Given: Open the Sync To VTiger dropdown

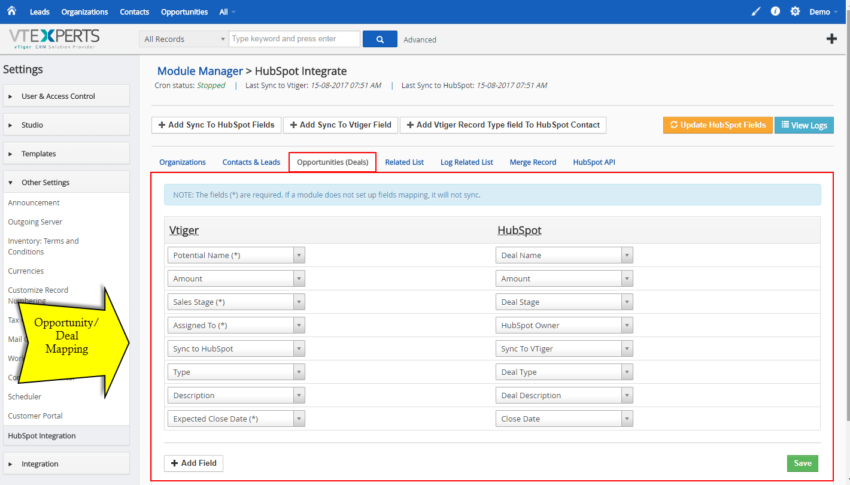Looking at the screenshot, I should tap(564, 348).
